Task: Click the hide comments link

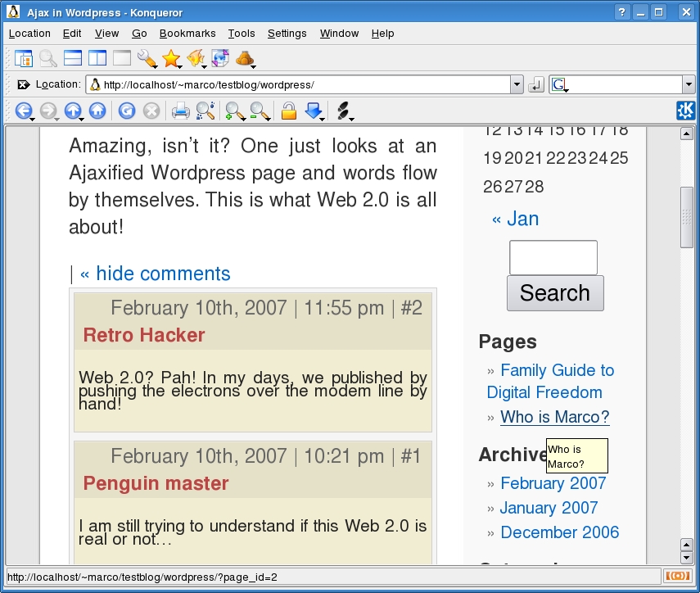Action: [156, 274]
